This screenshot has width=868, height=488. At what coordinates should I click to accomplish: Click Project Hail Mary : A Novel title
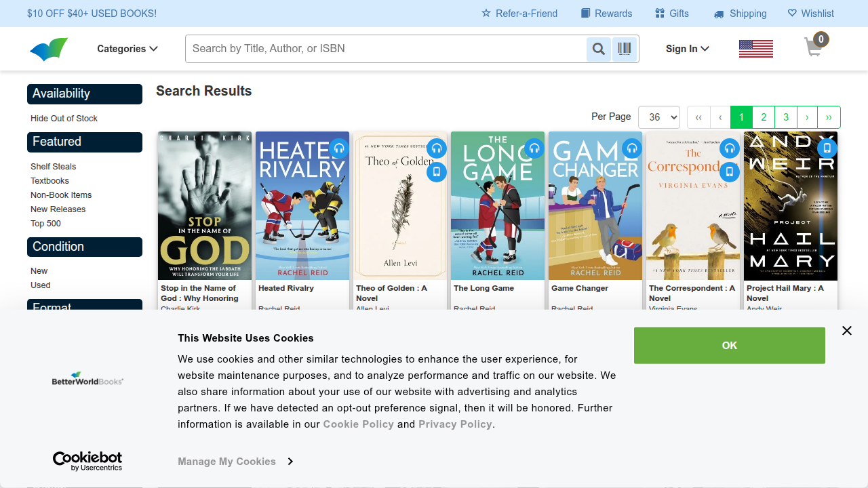click(785, 293)
